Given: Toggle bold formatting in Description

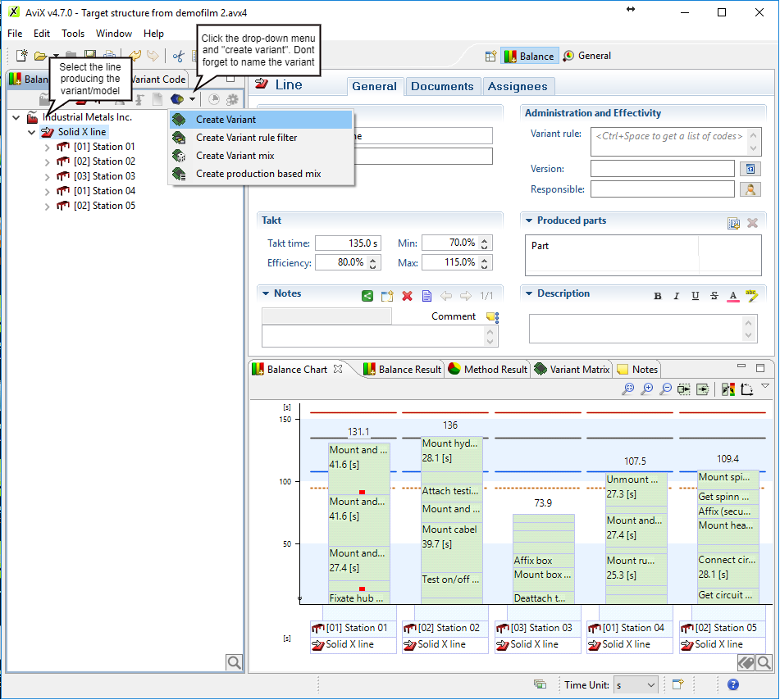Looking at the screenshot, I should [x=658, y=296].
